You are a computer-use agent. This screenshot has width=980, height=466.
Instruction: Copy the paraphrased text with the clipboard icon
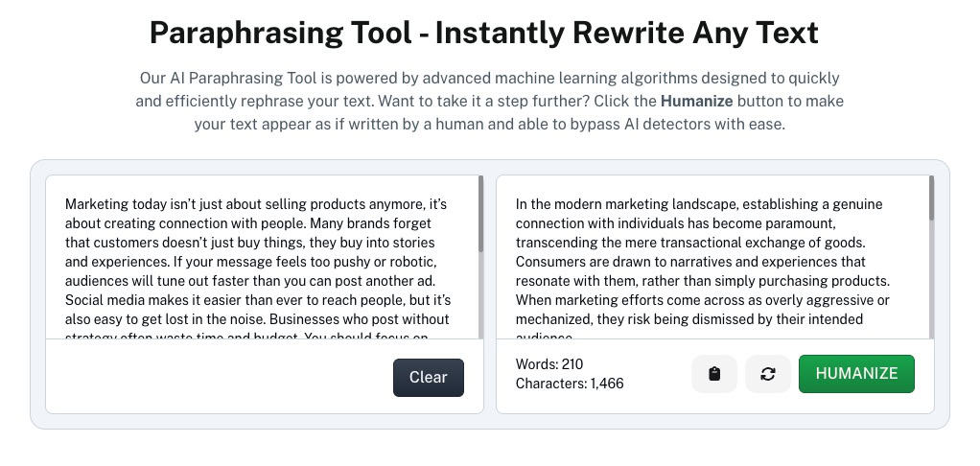[713, 374]
